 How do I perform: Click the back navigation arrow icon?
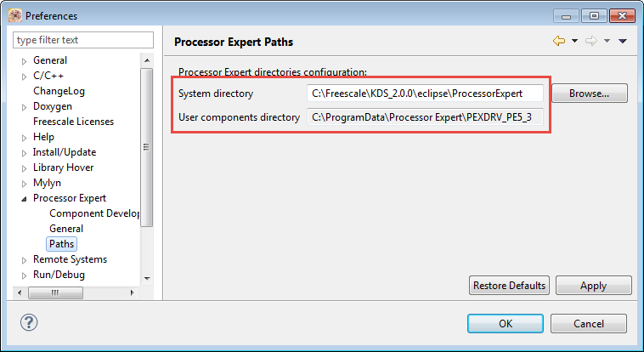coord(558,41)
